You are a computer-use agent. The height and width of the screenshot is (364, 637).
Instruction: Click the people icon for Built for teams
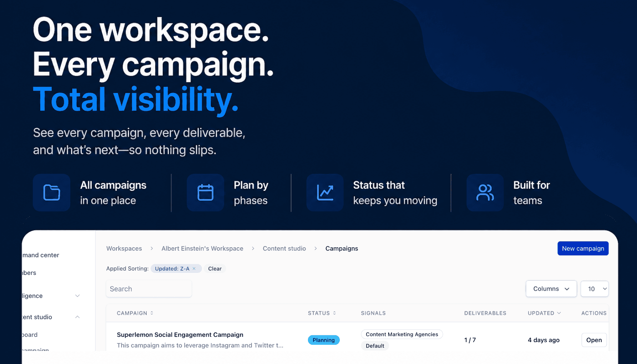(x=485, y=192)
